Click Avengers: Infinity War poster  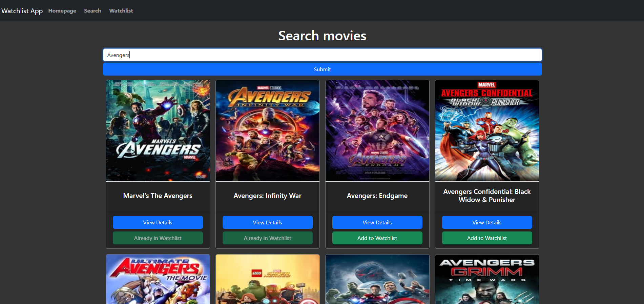coord(268,130)
